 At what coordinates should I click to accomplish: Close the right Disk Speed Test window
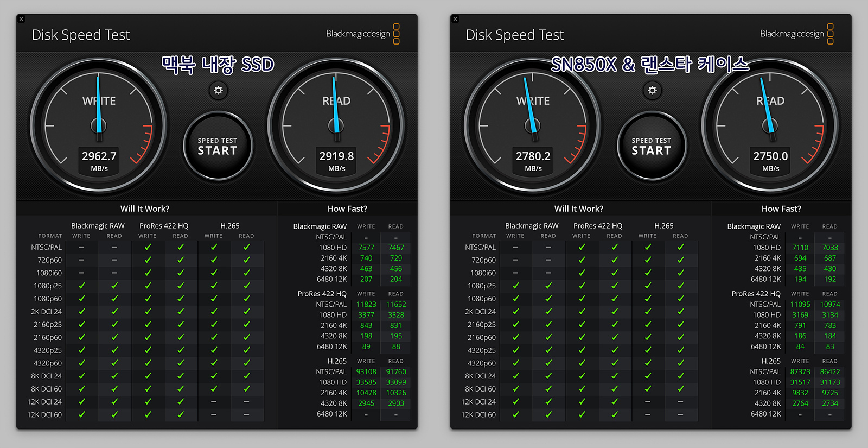click(455, 19)
